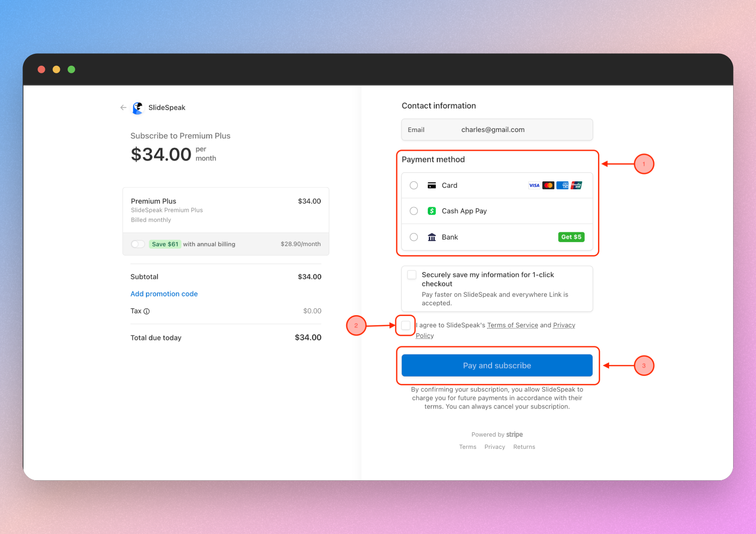Click the Stripe logo in footer
The height and width of the screenshot is (534, 756).
tap(514, 434)
